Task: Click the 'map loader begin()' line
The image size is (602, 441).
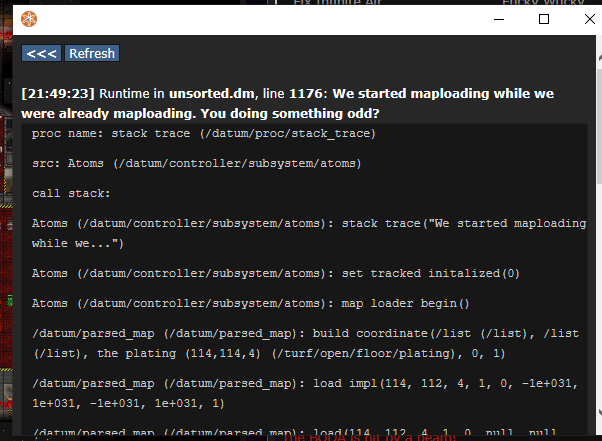Action: tap(250, 303)
